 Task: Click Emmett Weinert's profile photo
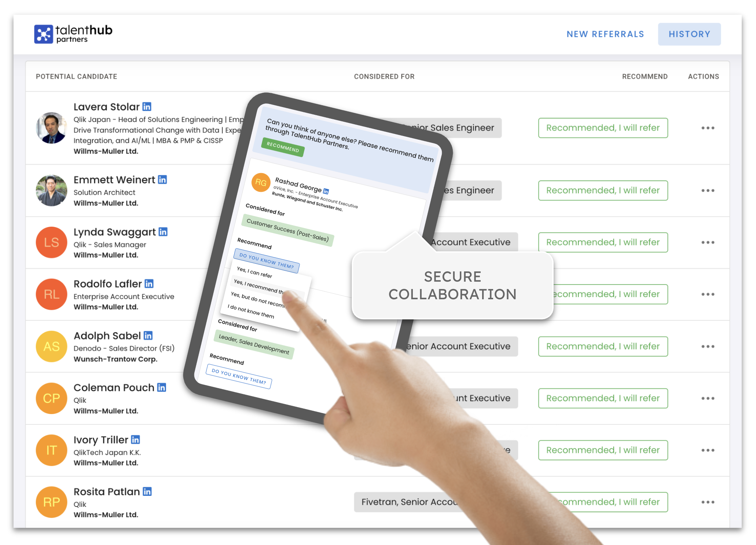click(51, 190)
